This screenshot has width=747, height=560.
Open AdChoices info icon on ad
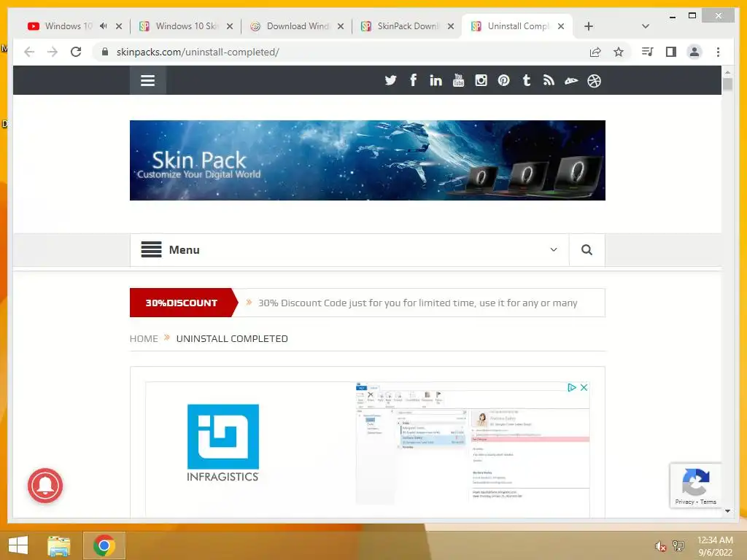click(572, 388)
